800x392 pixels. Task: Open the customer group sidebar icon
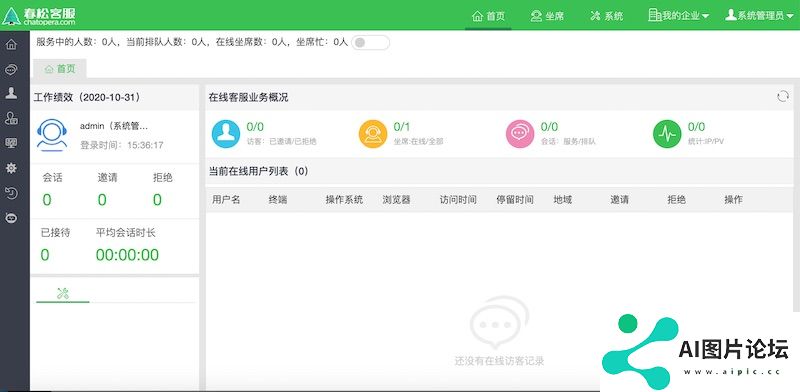click(11, 118)
